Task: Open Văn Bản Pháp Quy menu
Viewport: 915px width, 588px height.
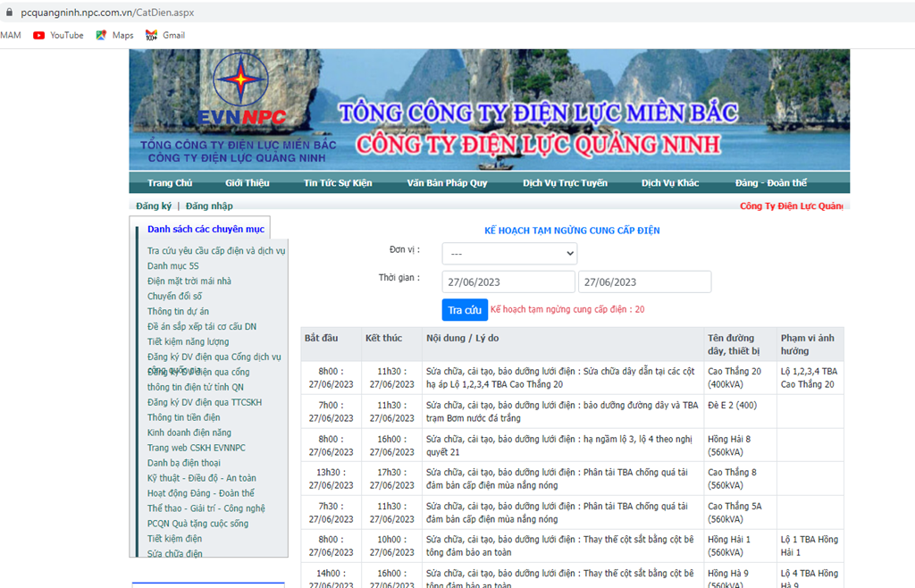Action: [x=447, y=182]
